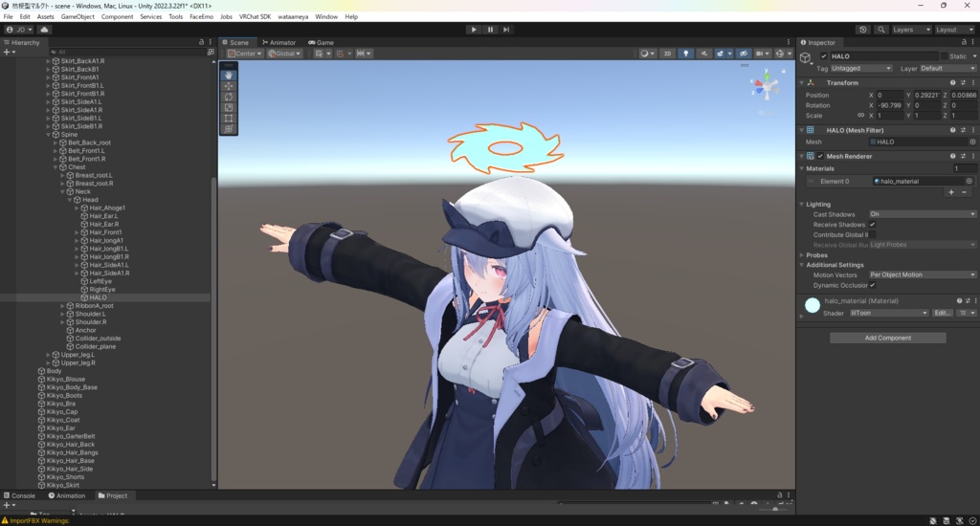Select the Rotate tool in Scene
The image size is (980, 526).
[229, 97]
